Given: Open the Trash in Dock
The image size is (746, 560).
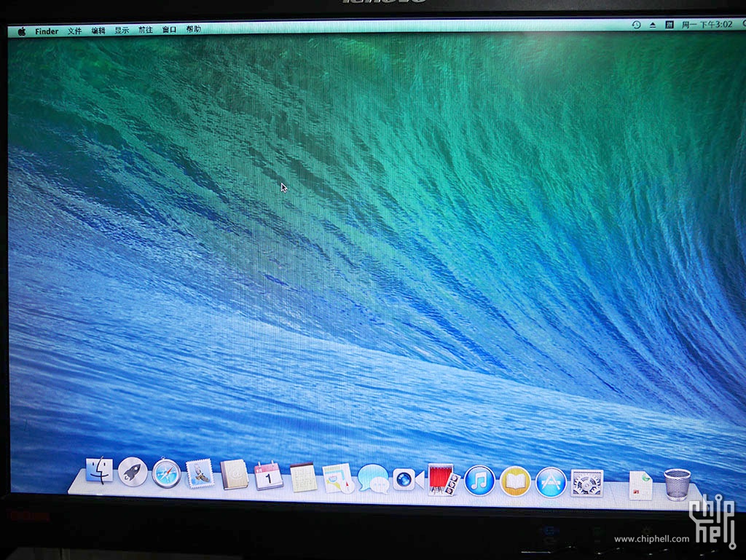Looking at the screenshot, I should click(677, 484).
